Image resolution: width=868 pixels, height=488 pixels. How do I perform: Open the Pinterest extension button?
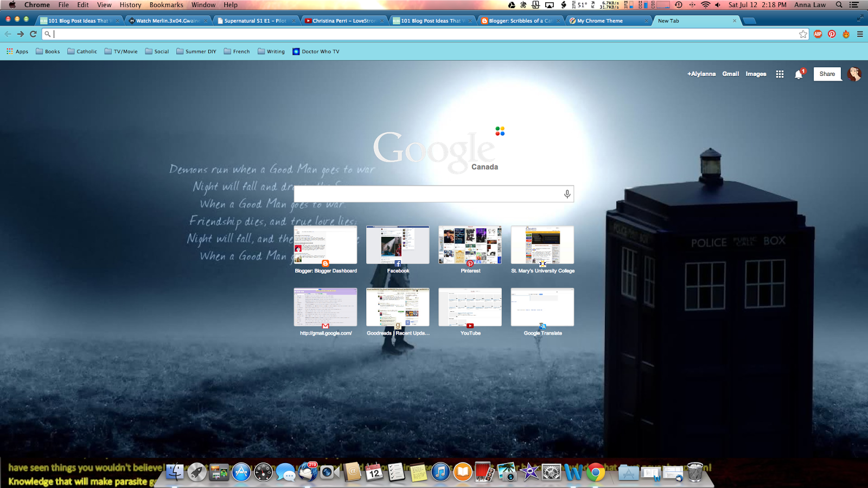[x=832, y=34]
